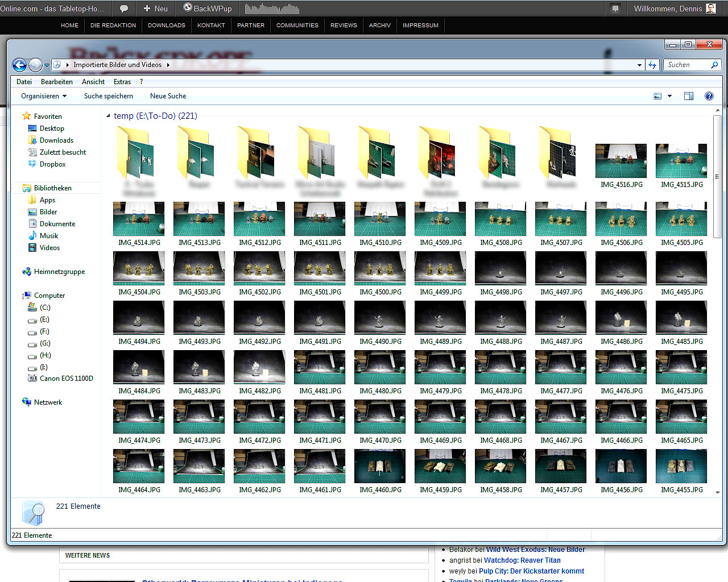The height and width of the screenshot is (582, 728).
Task: Open drive (C:) in sidebar
Action: tap(45, 307)
